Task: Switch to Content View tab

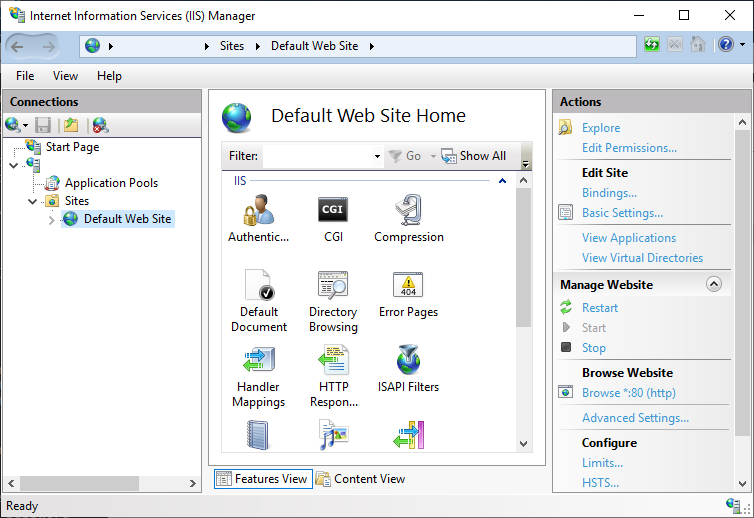Action: tap(360, 479)
